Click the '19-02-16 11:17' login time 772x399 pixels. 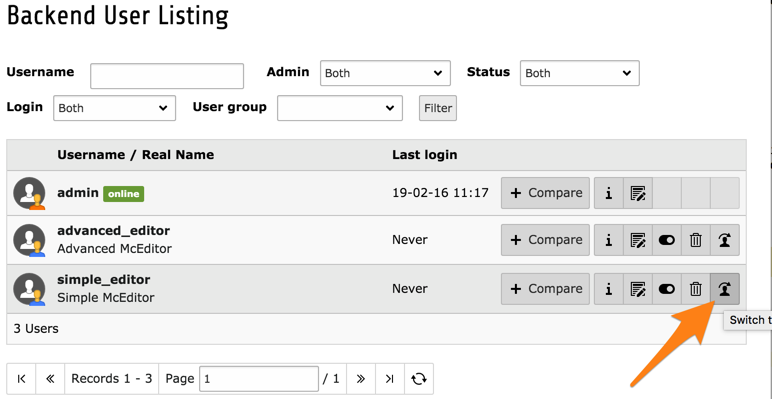pos(440,193)
